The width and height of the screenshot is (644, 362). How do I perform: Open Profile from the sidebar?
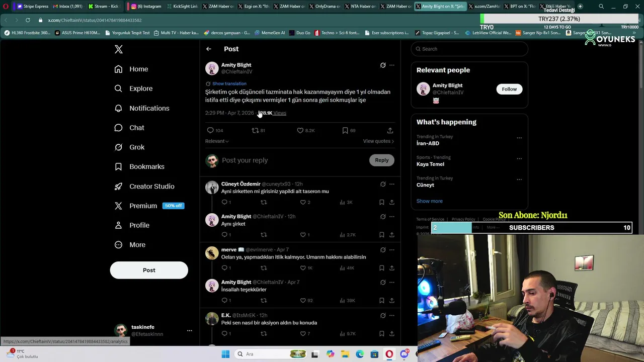132,225
